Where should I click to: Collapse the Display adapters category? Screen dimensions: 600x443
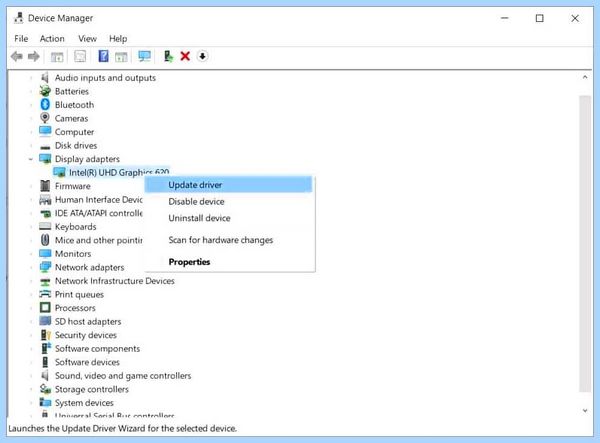[x=31, y=159]
